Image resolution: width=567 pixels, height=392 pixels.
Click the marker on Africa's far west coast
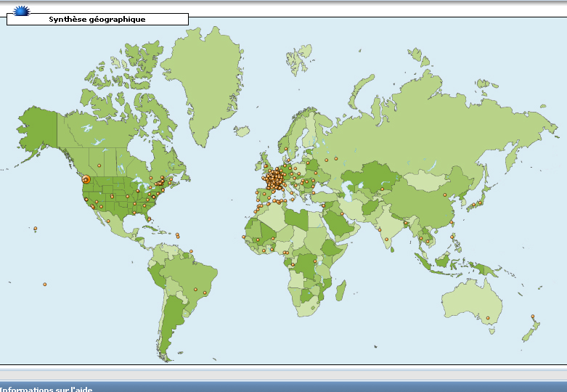pos(244,237)
